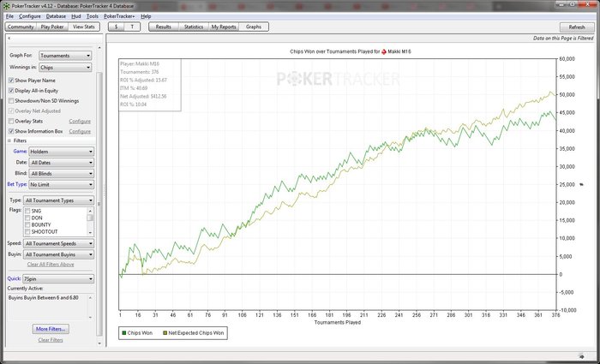Open the Graph For Tournaments dropdown
This screenshot has height=364, width=600.
coord(65,56)
